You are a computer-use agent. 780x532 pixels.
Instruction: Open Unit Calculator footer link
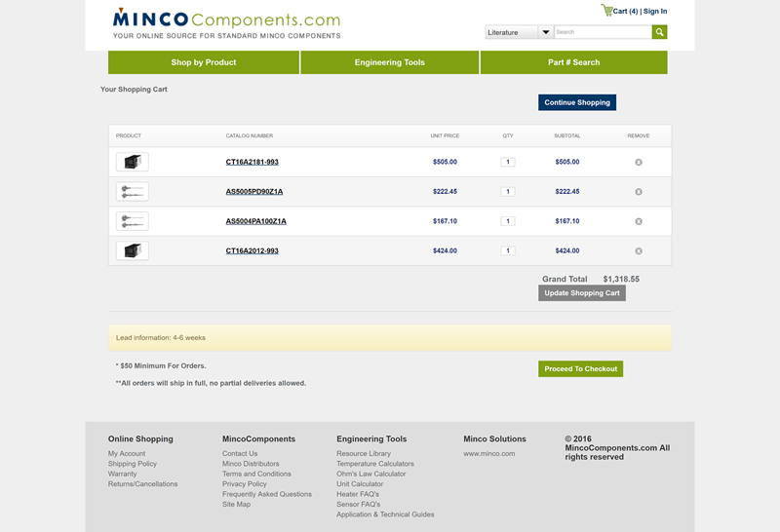(x=360, y=484)
